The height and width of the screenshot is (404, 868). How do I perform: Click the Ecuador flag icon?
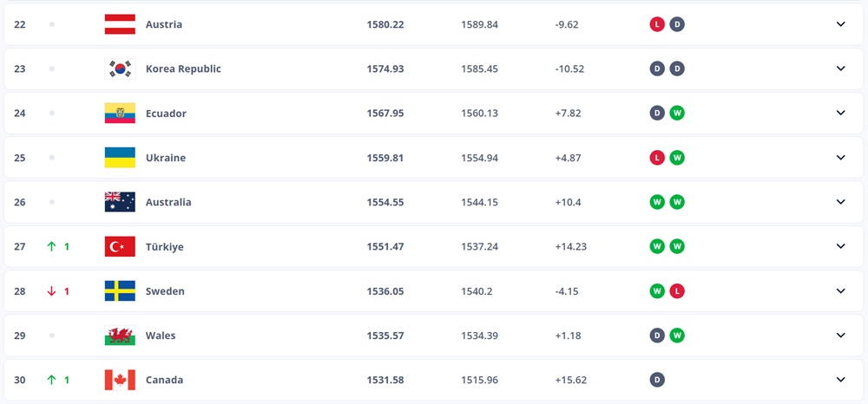click(x=120, y=114)
